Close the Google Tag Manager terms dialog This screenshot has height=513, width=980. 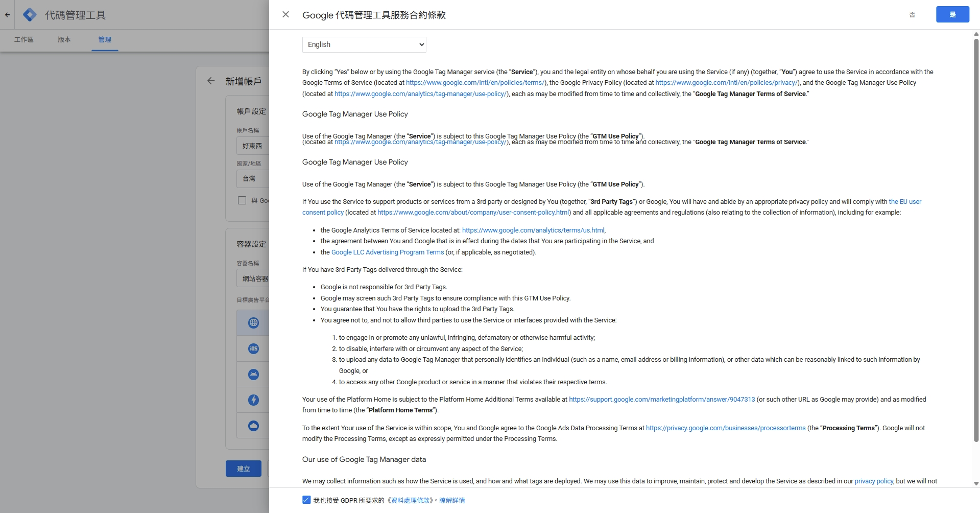[x=286, y=14]
